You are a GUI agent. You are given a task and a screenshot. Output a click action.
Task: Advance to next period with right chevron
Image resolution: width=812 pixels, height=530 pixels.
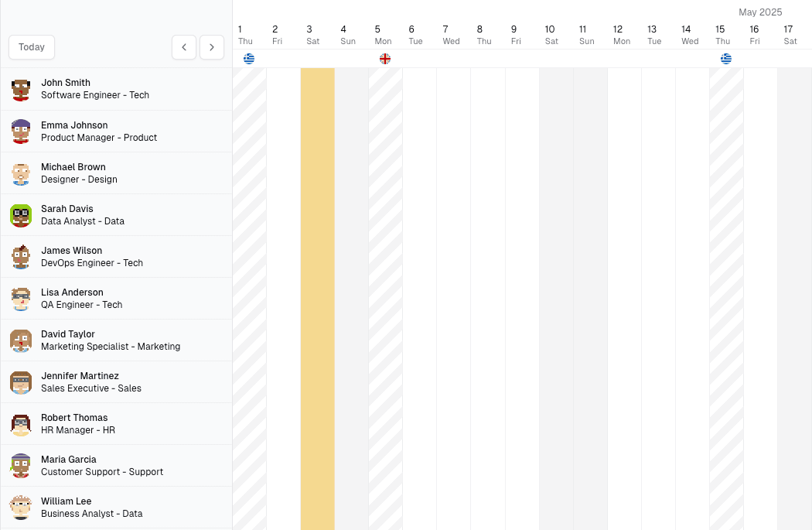tap(212, 47)
